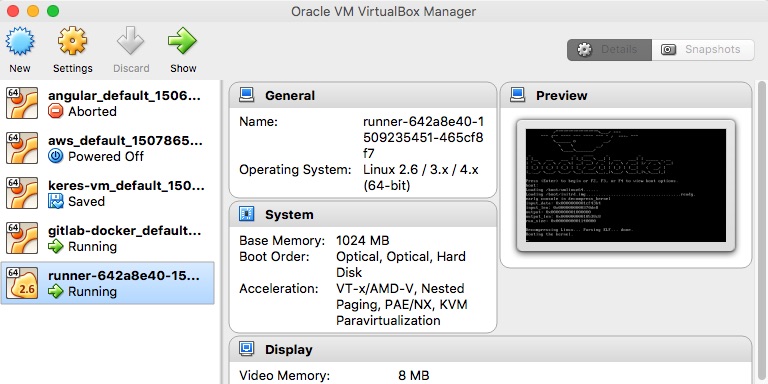Viewport: 768px width, 384px height.
Task: Select the aws_default VM entry
Action: point(107,148)
